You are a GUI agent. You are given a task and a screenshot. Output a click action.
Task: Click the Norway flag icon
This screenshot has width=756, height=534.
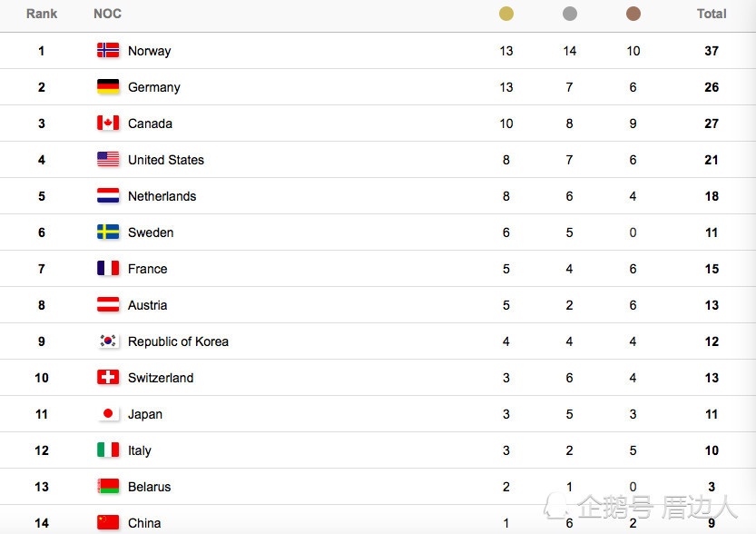pyautogui.click(x=108, y=51)
